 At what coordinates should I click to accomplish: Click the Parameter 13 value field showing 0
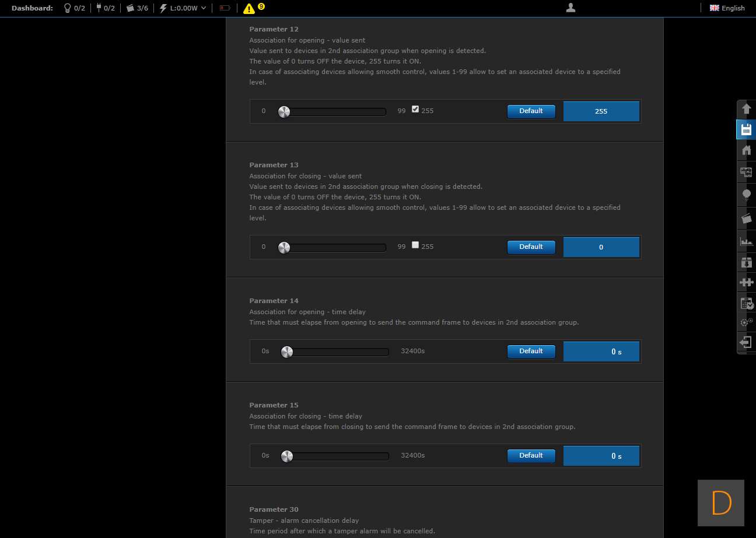601,247
